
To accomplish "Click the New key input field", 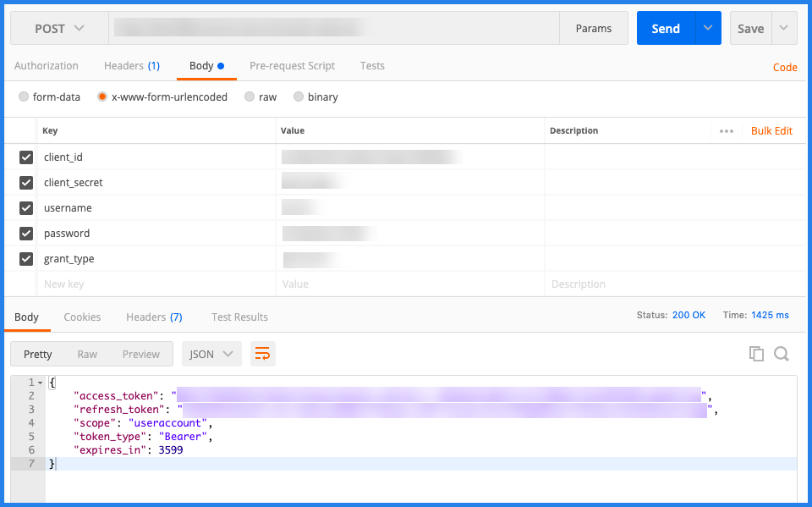I will click(156, 284).
